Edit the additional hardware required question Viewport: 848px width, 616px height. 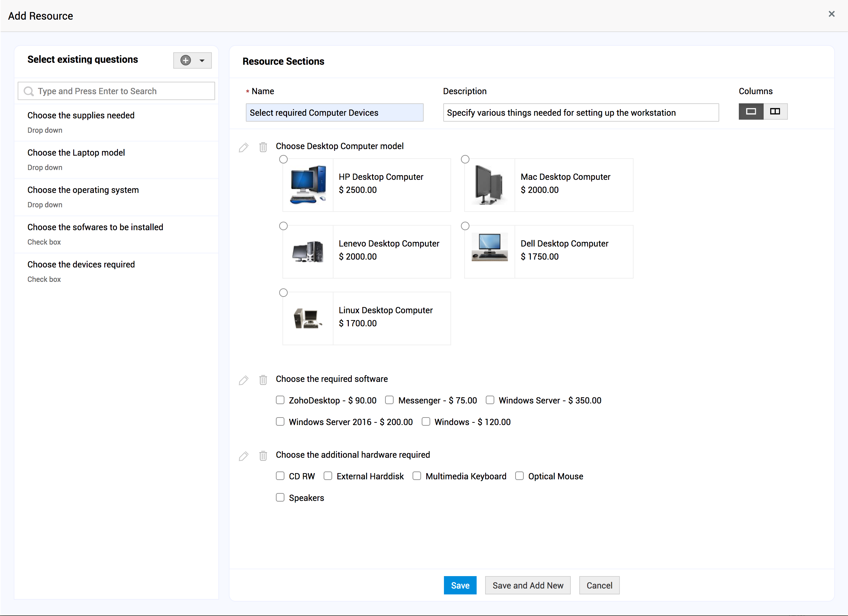click(x=244, y=456)
